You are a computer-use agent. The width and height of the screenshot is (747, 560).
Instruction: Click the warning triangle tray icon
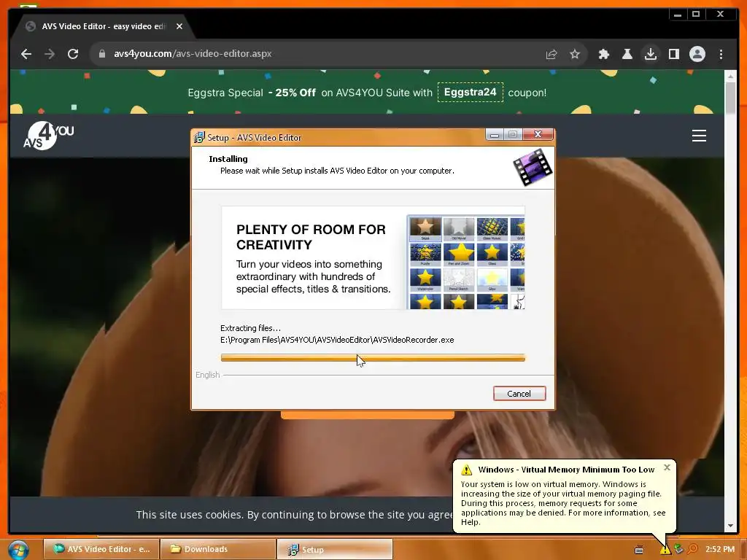point(665,550)
